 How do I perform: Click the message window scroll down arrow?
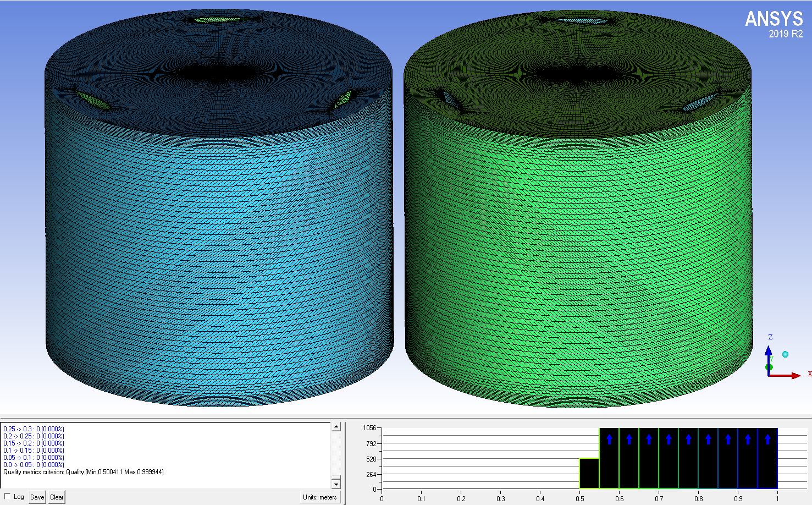(336, 484)
